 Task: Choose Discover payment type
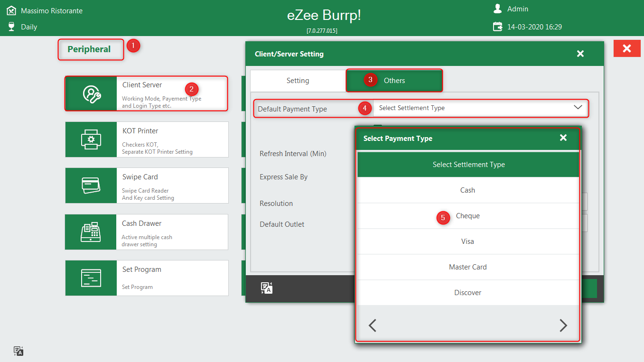[x=468, y=293]
